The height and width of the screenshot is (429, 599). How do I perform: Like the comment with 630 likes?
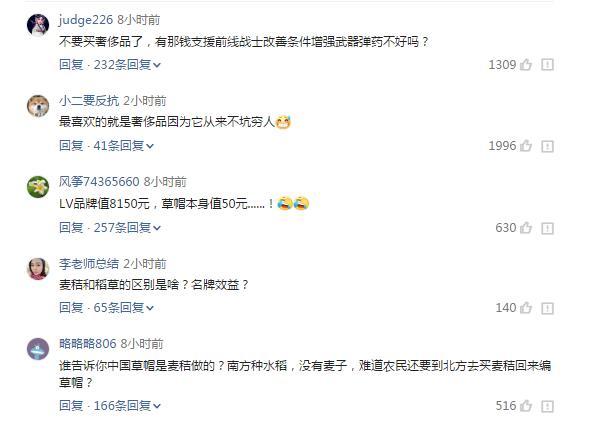tap(526, 228)
